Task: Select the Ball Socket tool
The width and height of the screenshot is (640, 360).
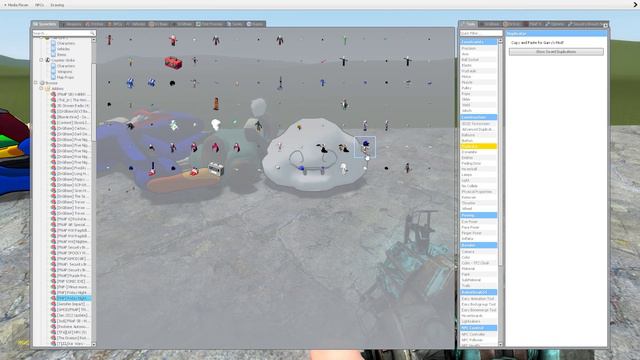Action: (x=479, y=60)
